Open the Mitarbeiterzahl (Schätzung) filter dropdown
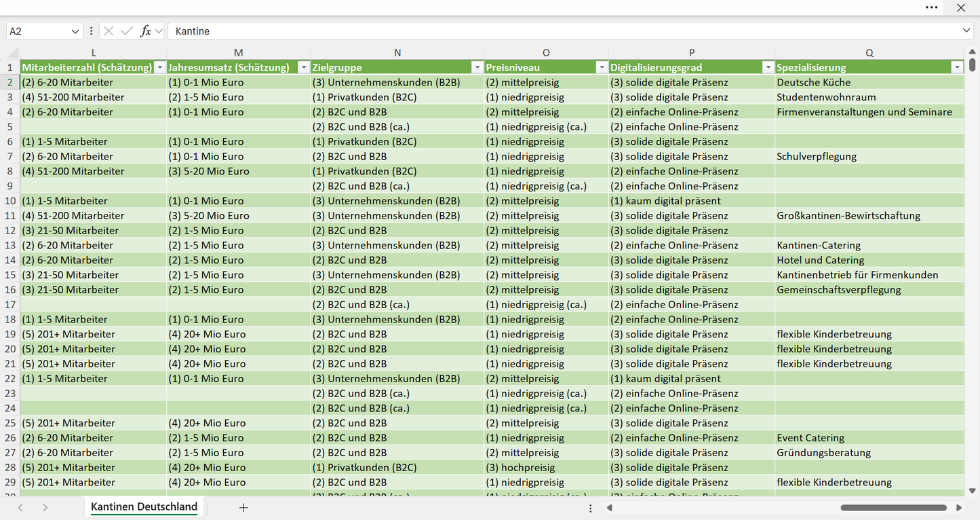980x520 pixels. [159, 67]
